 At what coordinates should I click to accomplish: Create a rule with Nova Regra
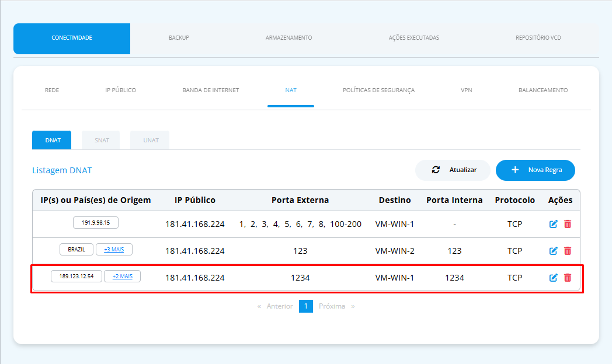[x=535, y=170]
